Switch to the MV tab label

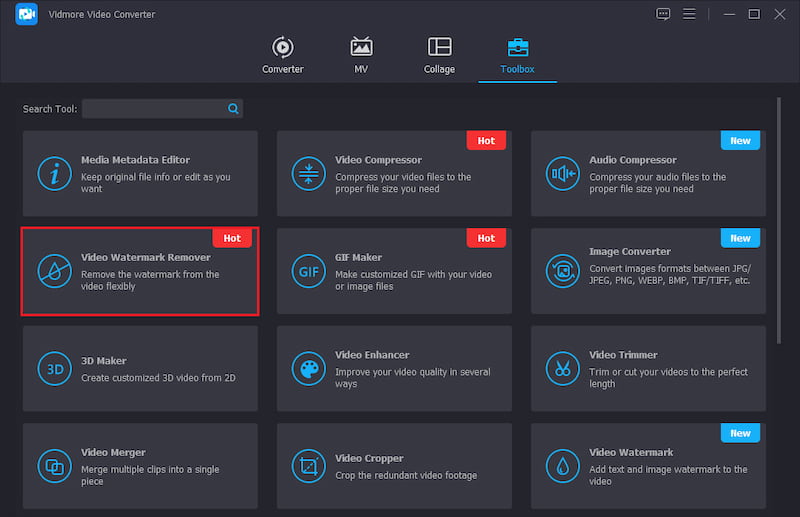coord(361,69)
